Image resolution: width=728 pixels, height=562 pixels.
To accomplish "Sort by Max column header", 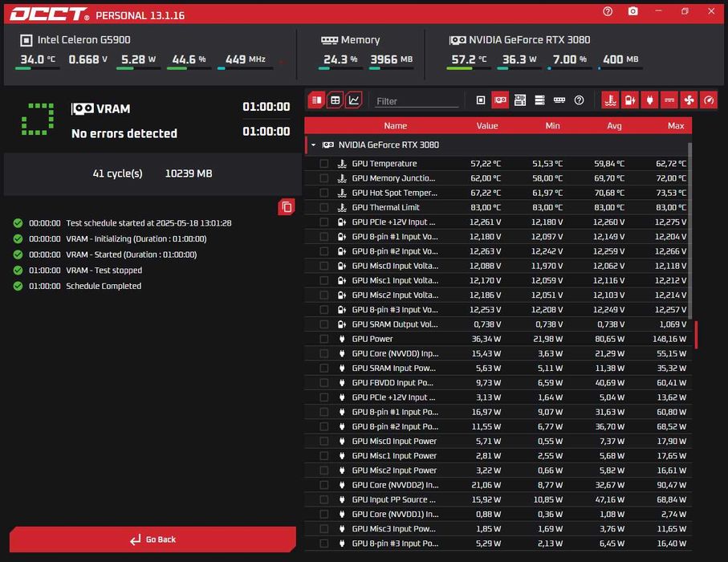I will (x=676, y=126).
